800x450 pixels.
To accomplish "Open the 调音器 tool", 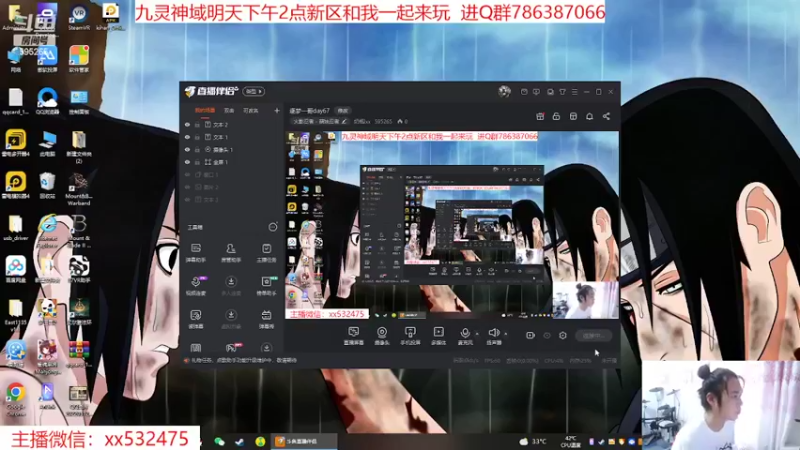I will (196, 319).
